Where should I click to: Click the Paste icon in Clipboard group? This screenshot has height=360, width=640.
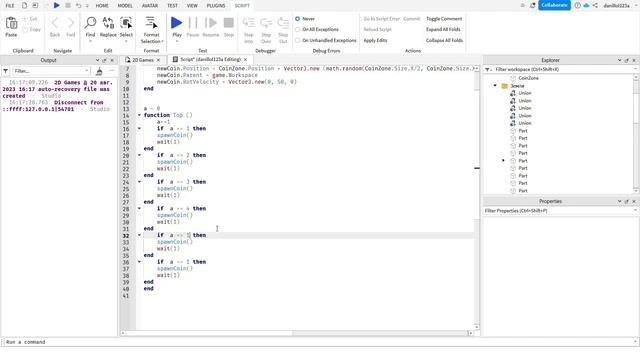(x=11, y=23)
